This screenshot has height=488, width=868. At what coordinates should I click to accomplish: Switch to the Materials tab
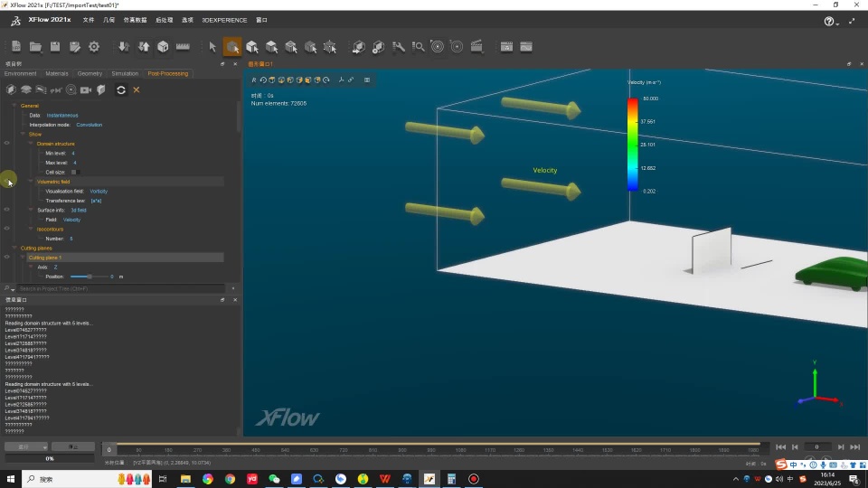pos(56,73)
